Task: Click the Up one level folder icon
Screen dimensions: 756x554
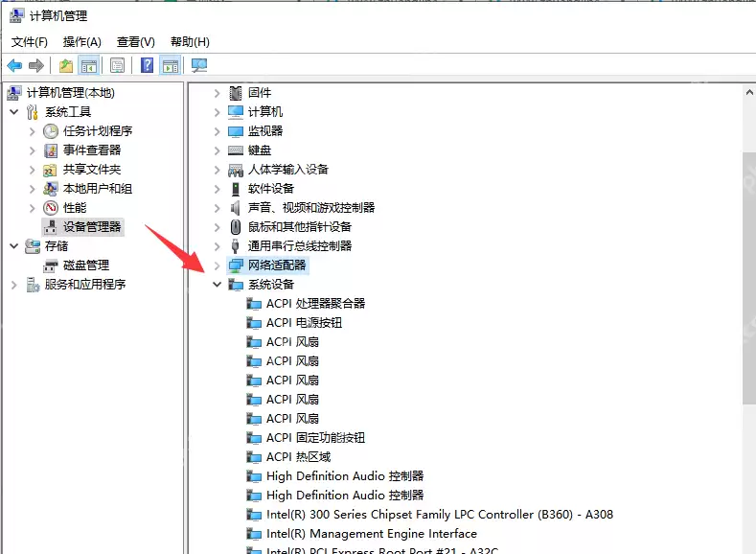Action: 66,65
